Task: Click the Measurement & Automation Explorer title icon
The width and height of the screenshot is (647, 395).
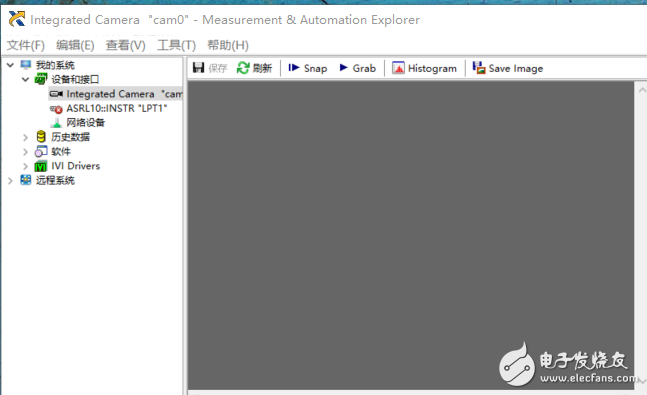Action: coord(17,19)
